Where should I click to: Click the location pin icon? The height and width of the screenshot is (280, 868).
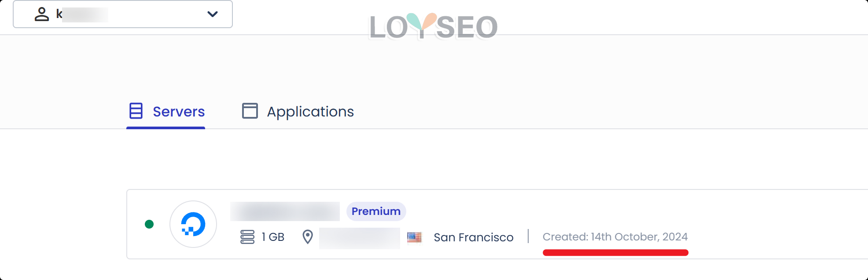pyautogui.click(x=308, y=237)
